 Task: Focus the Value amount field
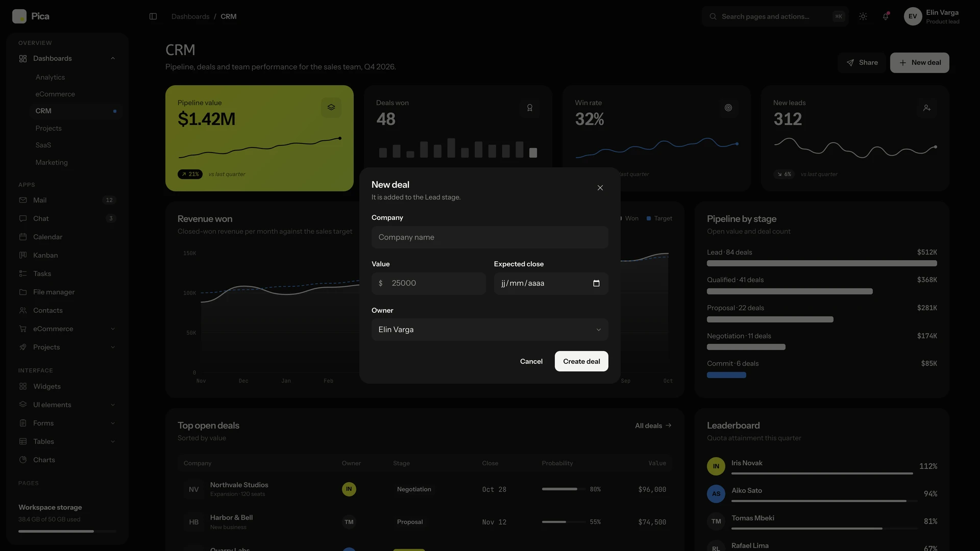[429, 283]
